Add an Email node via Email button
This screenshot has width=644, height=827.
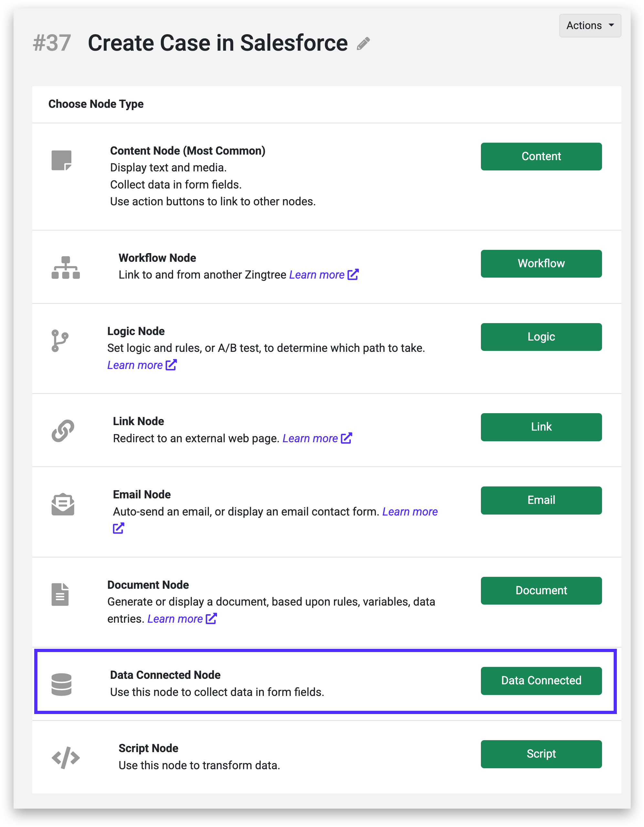click(x=541, y=500)
